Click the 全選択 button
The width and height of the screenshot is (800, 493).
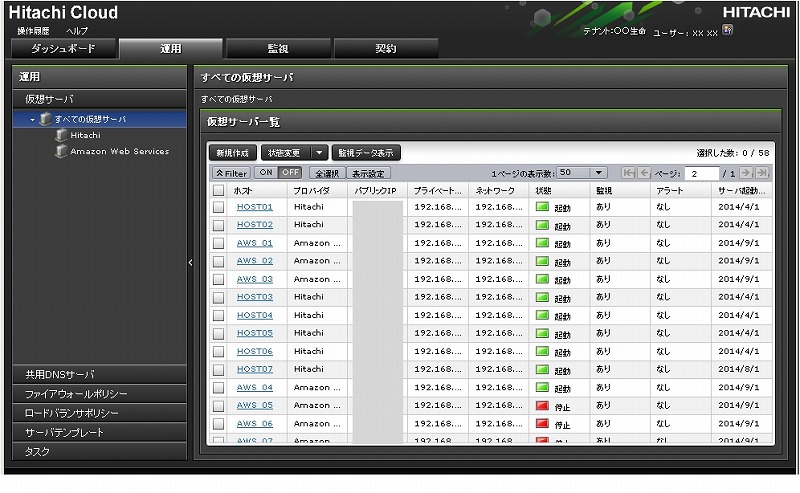327,173
